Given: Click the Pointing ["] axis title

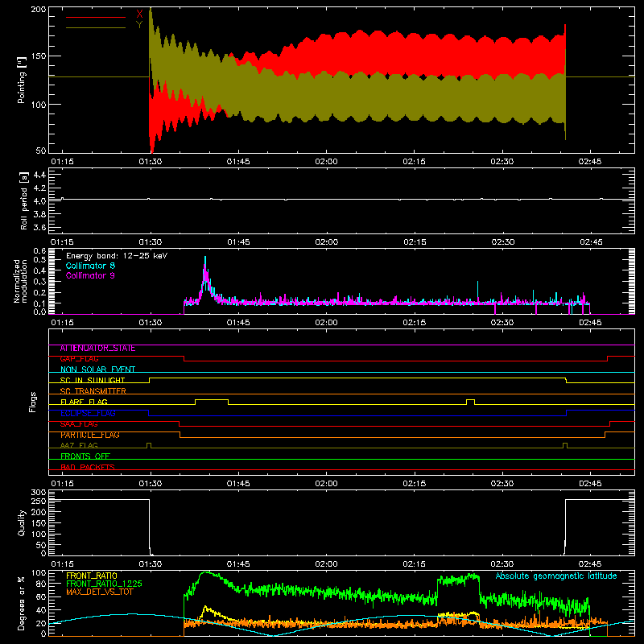Looking at the screenshot, I should pyautogui.click(x=22, y=80).
